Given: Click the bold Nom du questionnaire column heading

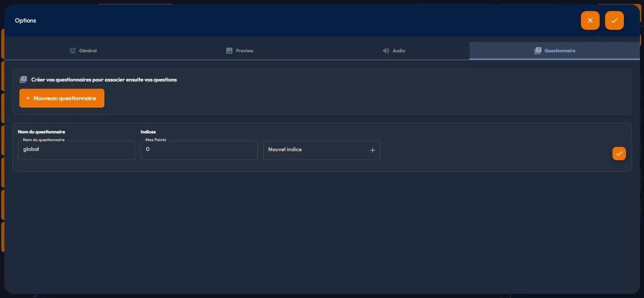Looking at the screenshot, I should pyautogui.click(x=41, y=132).
